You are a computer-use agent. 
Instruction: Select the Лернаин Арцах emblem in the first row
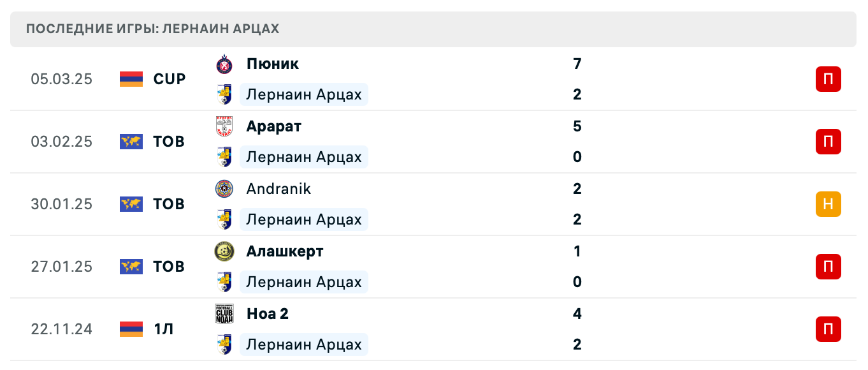point(224,94)
